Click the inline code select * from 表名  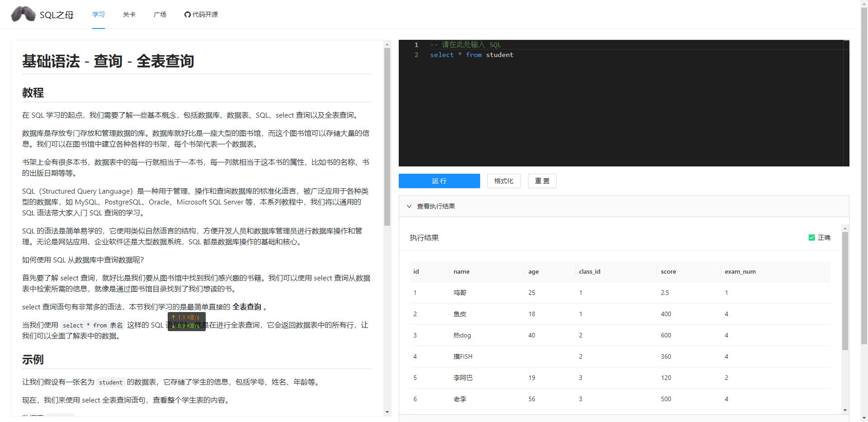point(93,325)
